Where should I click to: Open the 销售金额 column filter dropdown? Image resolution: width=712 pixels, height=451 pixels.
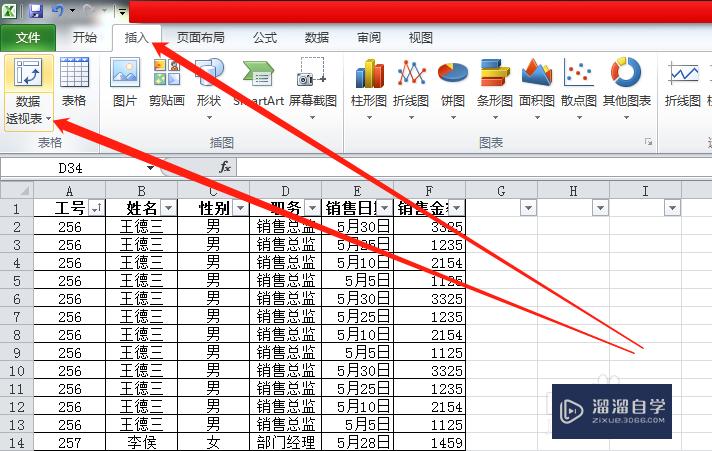[456, 208]
